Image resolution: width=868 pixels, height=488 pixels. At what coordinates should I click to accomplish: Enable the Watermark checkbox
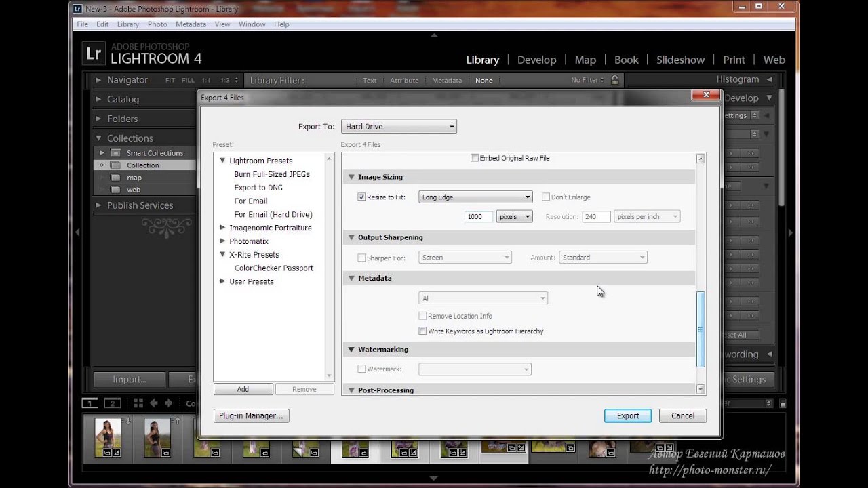pyautogui.click(x=361, y=369)
